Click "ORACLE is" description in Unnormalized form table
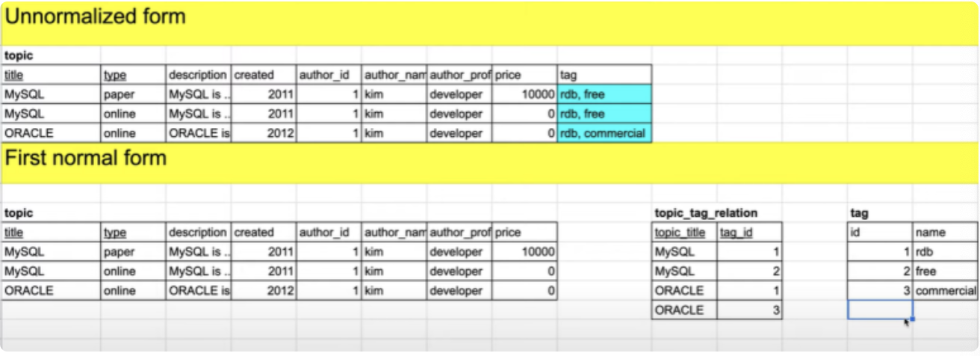 (x=199, y=133)
